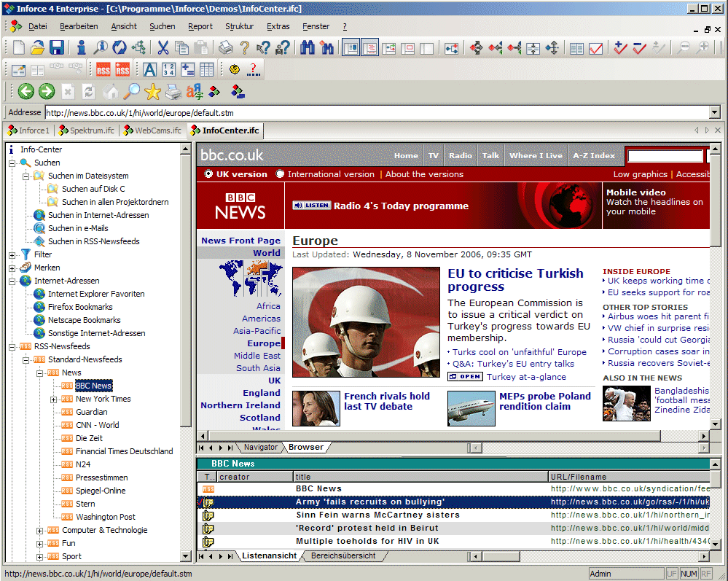Click the yellow question mark help icon
The image size is (728, 581).
244,47
